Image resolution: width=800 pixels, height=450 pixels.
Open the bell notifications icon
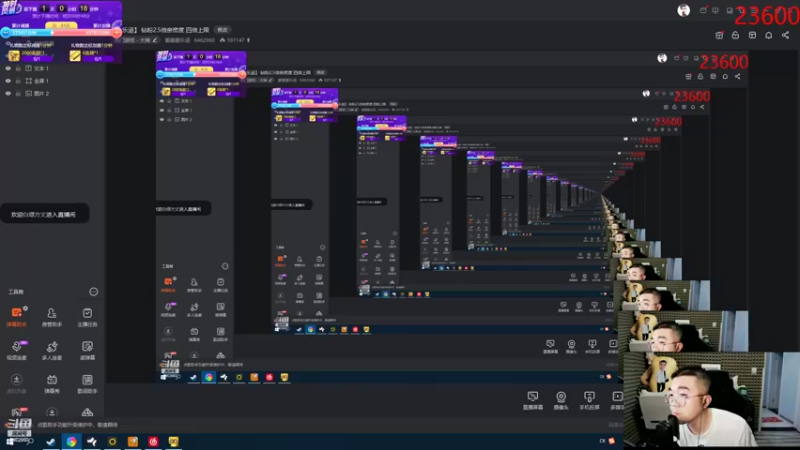(x=768, y=35)
